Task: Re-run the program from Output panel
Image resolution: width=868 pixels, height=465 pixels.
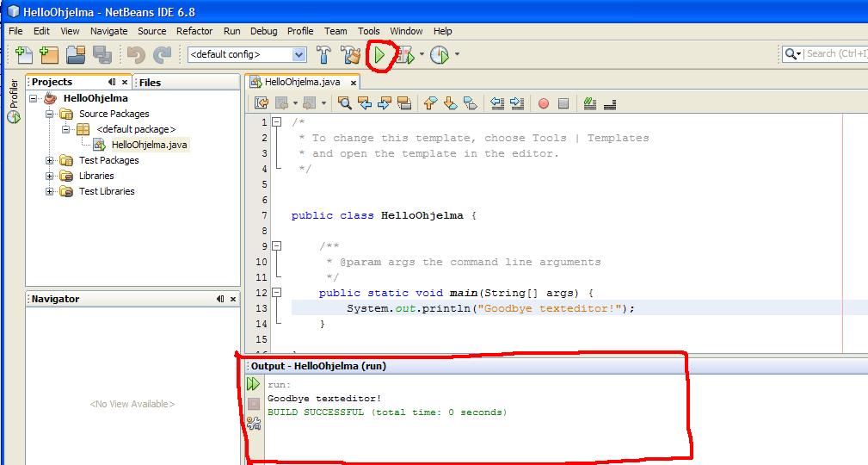Action: click(254, 383)
